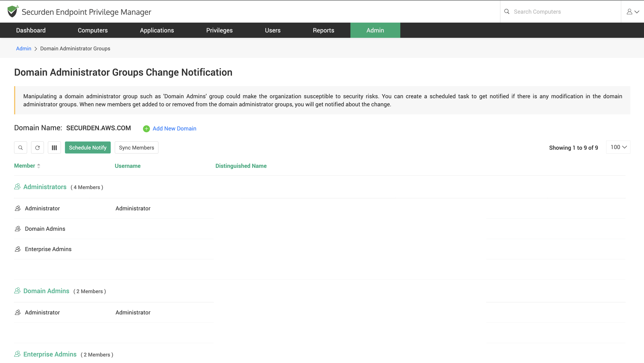Sort by the Member column arrows
Image resolution: width=644 pixels, height=363 pixels.
(38, 166)
